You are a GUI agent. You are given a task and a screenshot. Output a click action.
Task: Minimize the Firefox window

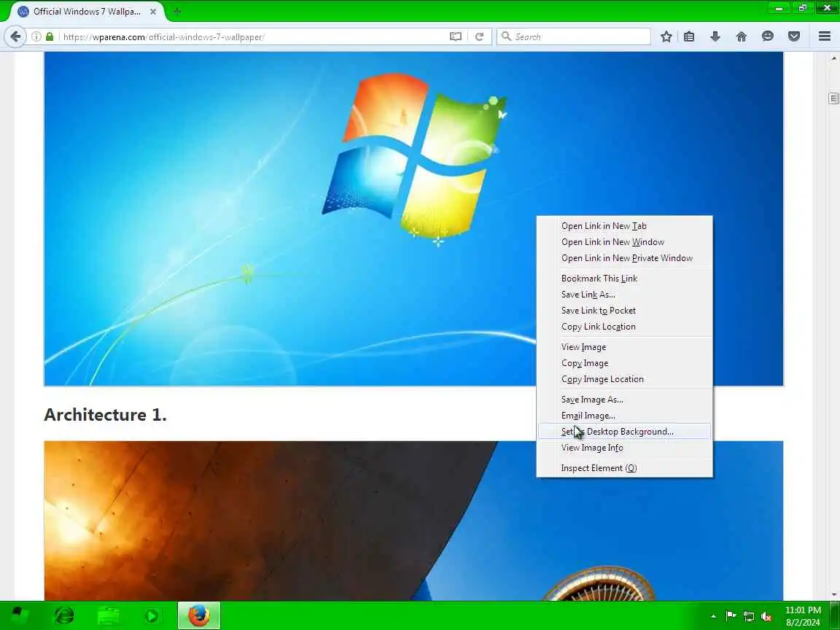(779, 7)
